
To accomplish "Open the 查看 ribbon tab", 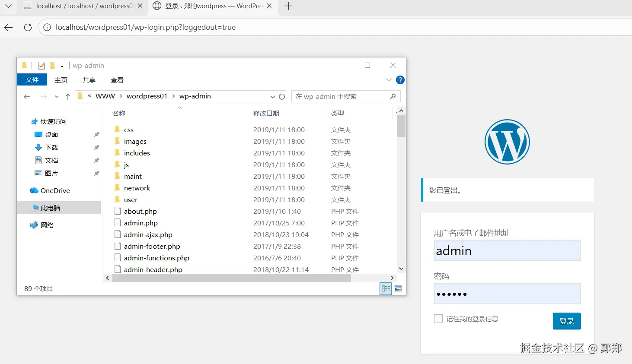I will 117,80.
